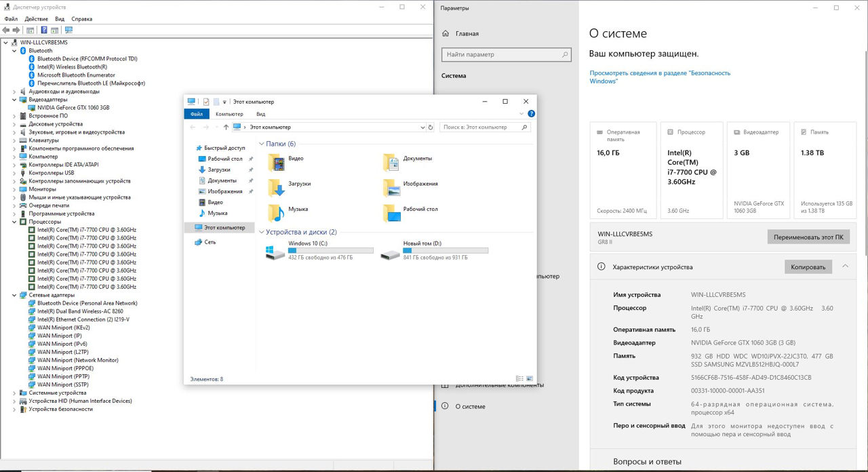This screenshot has height=472, width=868.
Task: Click the up arrow in Explorer navigation
Action: tap(226, 127)
